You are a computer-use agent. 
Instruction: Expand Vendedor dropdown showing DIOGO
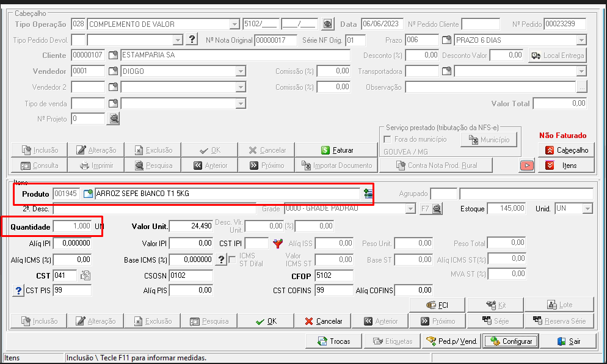(241, 71)
